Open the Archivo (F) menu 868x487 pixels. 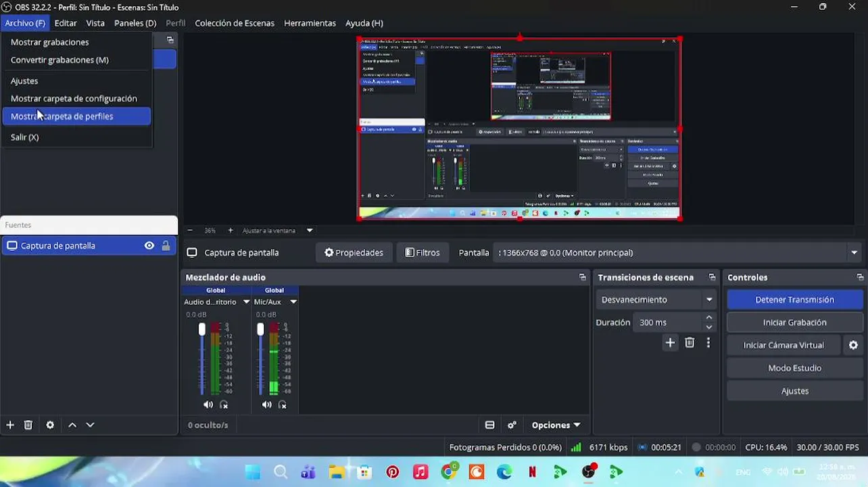pyautogui.click(x=25, y=23)
